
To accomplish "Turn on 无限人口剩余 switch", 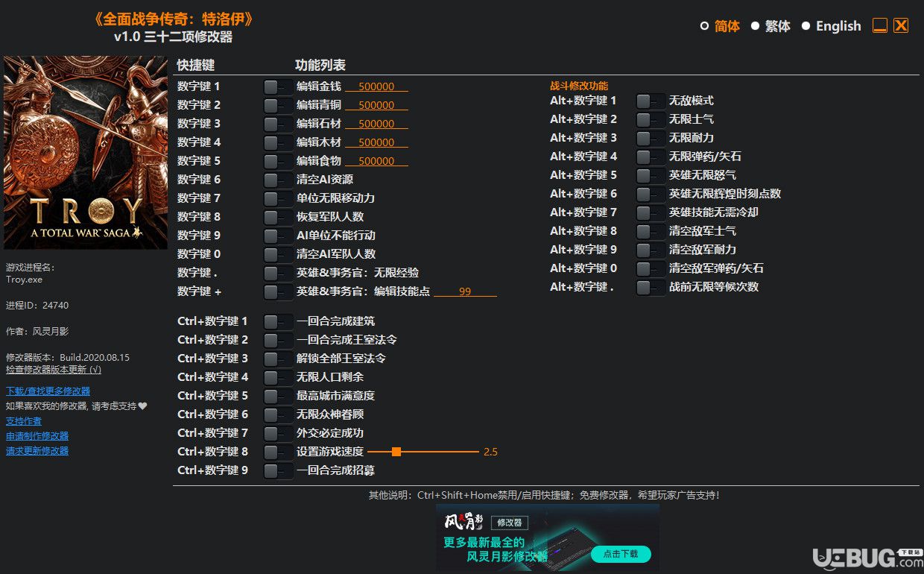I will [278, 377].
